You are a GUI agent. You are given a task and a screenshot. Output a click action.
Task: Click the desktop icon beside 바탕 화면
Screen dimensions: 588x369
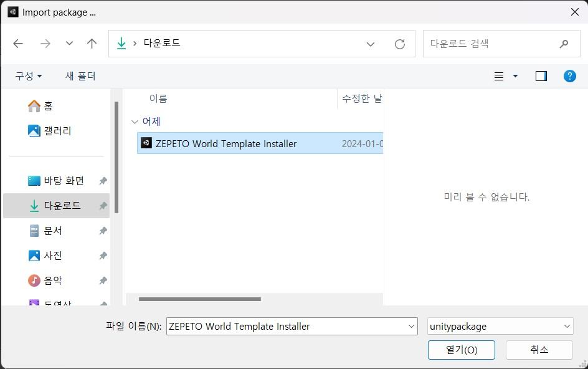[x=34, y=181]
